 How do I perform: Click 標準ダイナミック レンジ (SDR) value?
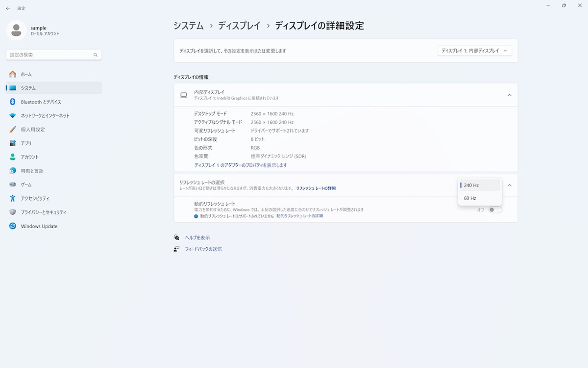278,157
